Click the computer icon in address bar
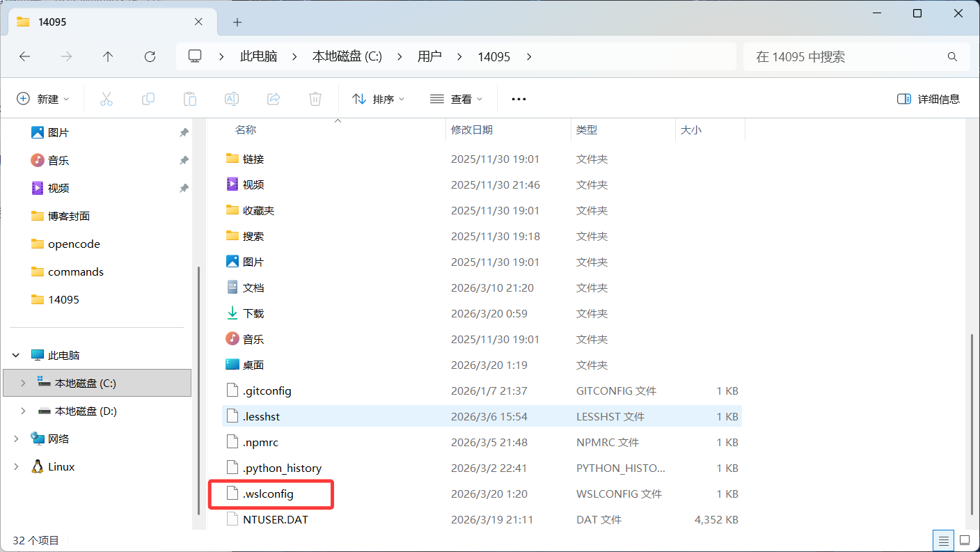The image size is (980, 552). point(195,56)
